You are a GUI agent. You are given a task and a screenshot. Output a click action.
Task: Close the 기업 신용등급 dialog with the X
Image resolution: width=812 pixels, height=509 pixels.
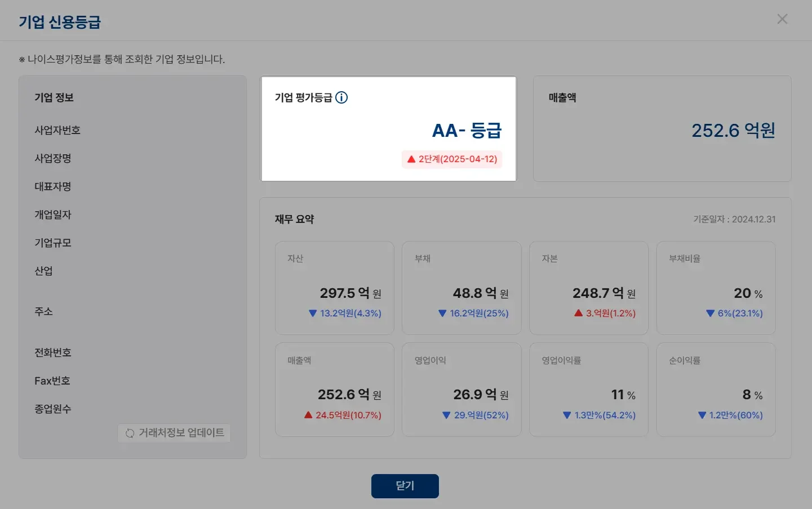(x=782, y=19)
